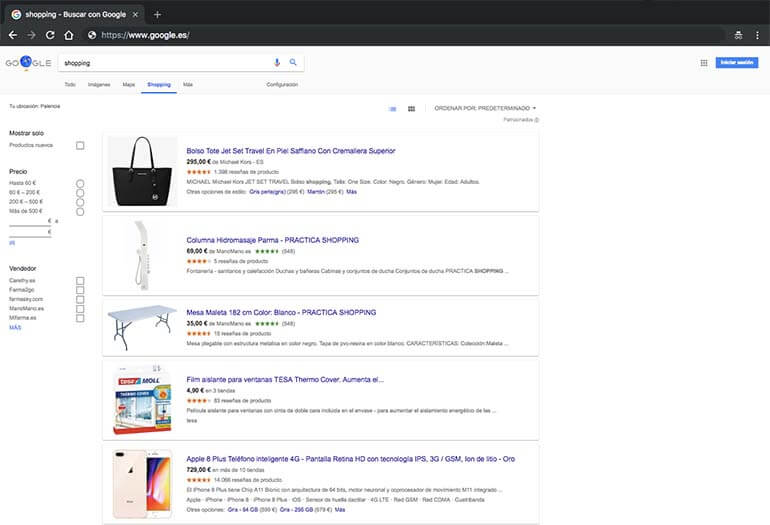Click the globe site info icon

(92, 35)
